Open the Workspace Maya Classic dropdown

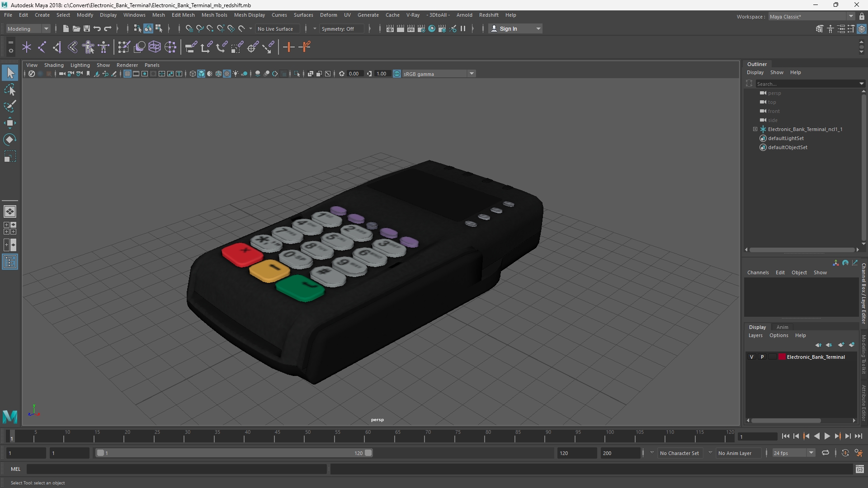tap(811, 16)
